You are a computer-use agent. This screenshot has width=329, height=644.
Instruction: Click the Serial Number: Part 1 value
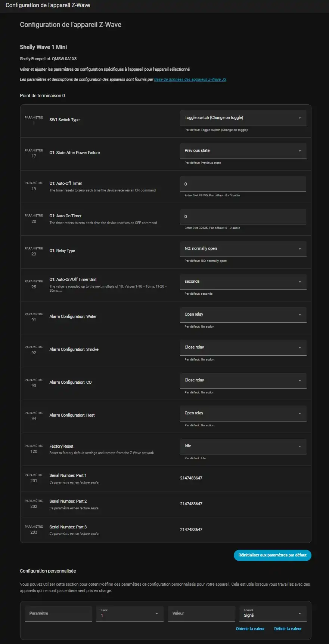coord(191,478)
